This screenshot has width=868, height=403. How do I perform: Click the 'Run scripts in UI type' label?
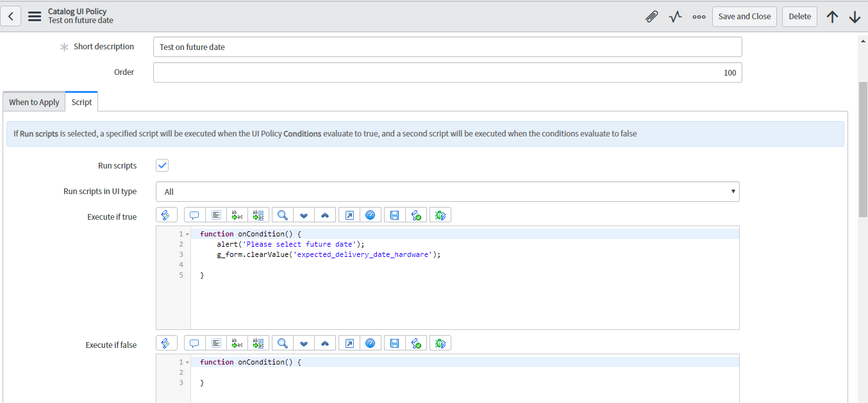coord(100,192)
